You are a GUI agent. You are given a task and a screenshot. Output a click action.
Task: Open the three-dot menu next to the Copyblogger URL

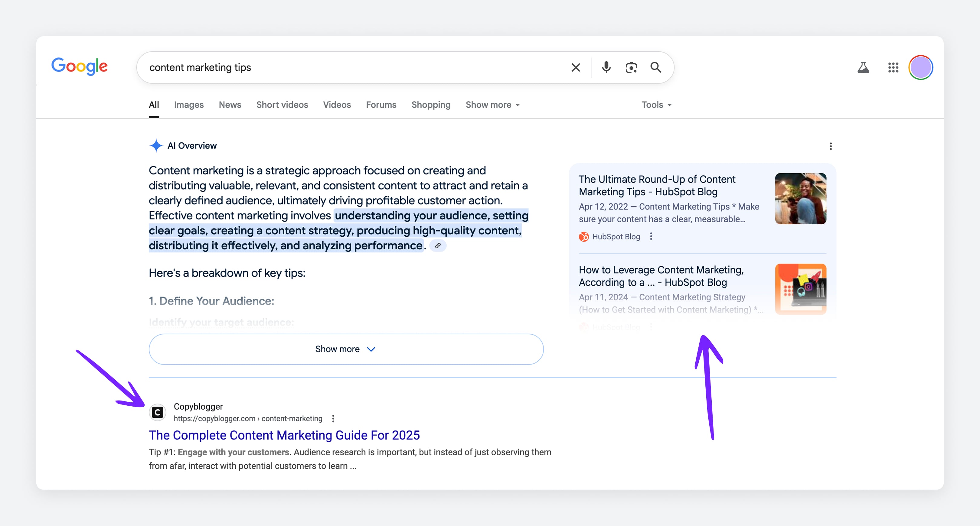pos(333,418)
